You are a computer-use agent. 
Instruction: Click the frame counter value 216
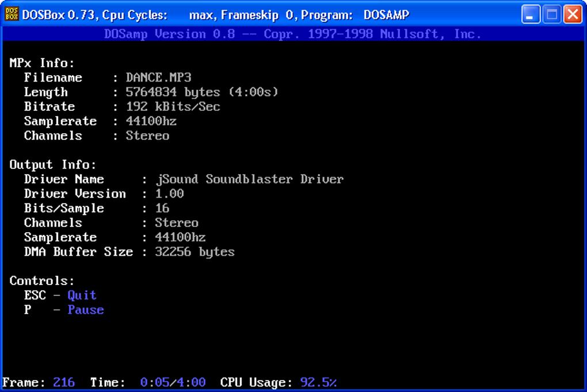click(x=64, y=382)
